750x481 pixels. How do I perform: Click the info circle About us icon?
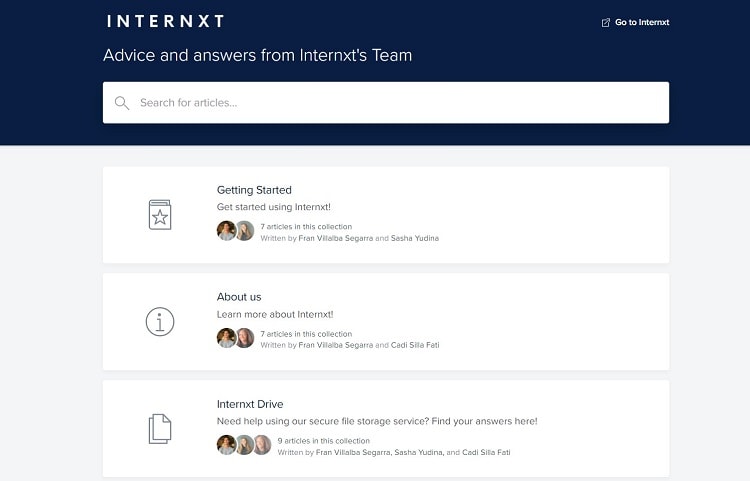click(160, 321)
